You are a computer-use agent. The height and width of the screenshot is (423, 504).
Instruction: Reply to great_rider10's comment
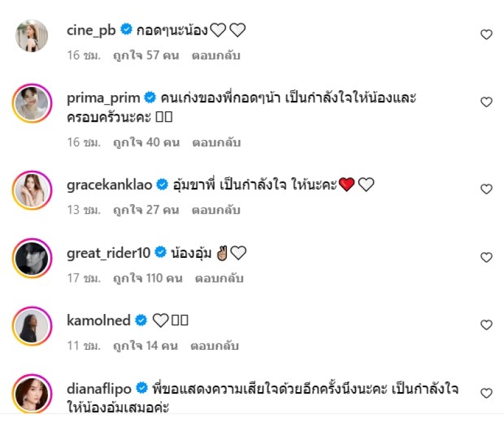tap(219, 278)
